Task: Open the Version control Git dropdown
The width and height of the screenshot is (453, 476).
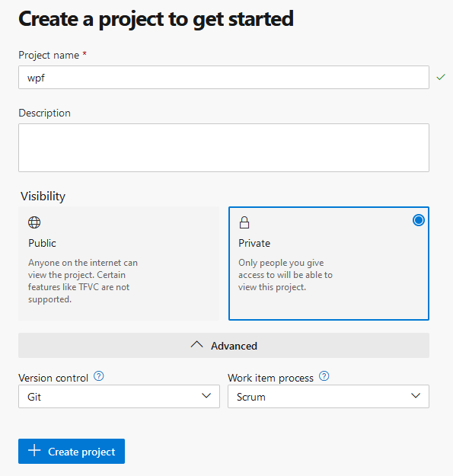Action: click(119, 397)
